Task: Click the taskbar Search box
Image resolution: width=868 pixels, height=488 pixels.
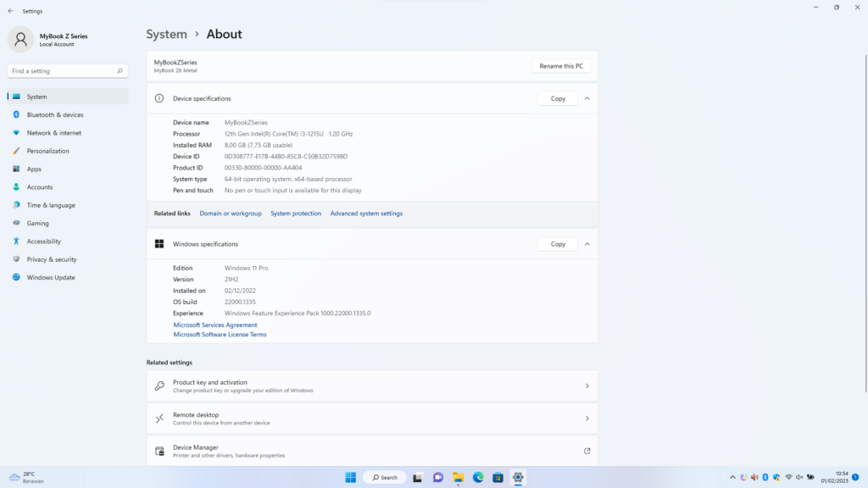Action: (x=385, y=478)
